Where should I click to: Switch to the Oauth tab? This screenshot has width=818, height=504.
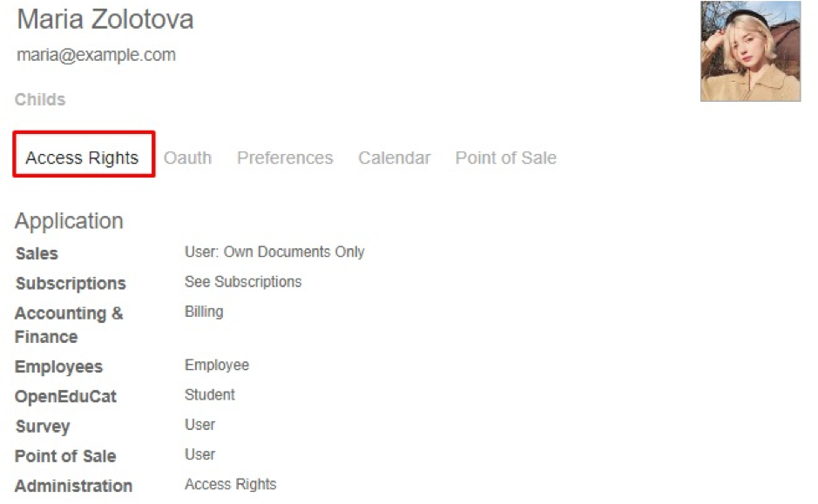188,158
